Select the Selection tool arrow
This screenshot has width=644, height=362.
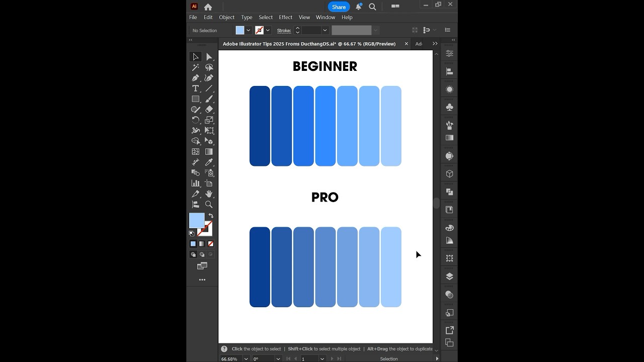click(196, 57)
